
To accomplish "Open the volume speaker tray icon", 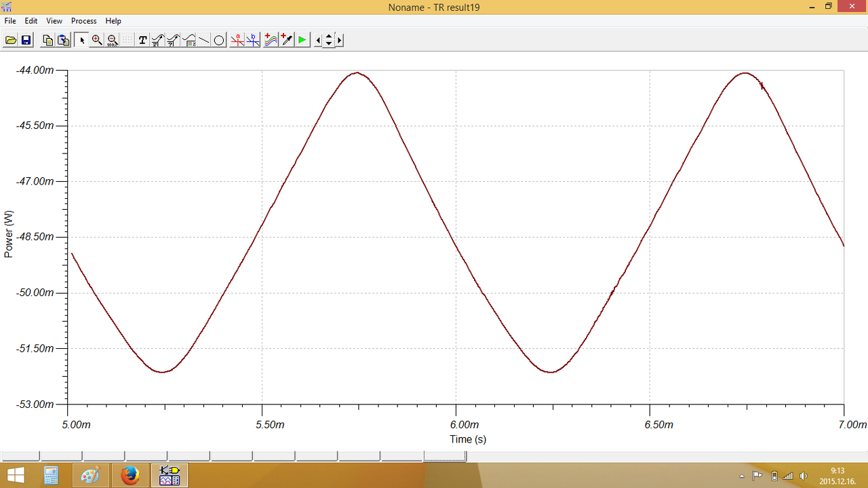I will (x=804, y=476).
